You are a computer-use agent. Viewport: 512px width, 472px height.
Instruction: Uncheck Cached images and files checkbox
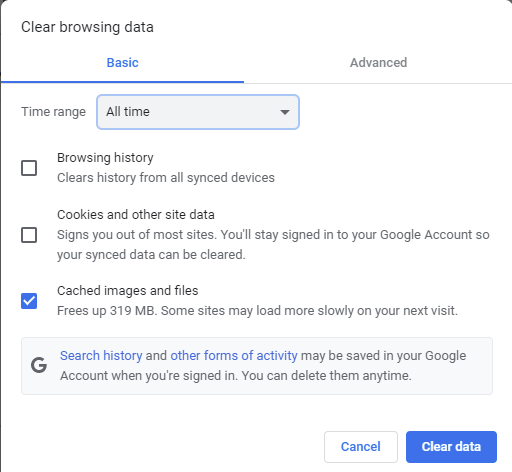tap(29, 301)
